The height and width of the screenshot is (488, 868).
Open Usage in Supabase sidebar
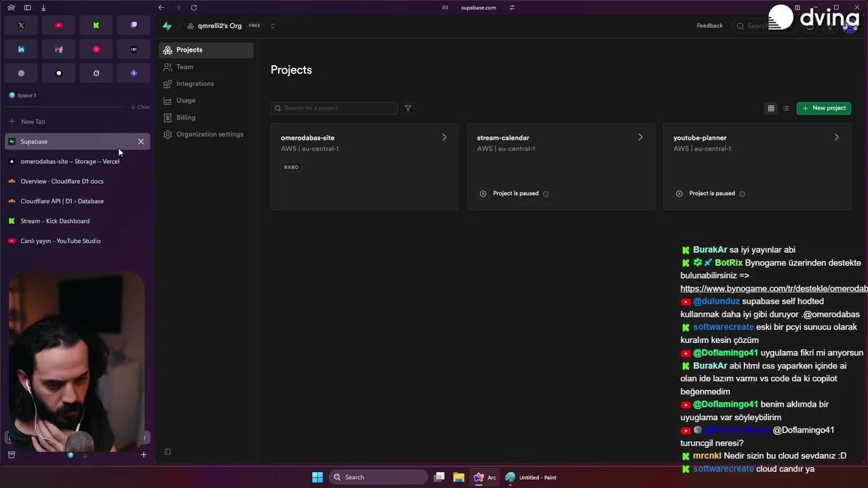pos(206,100)
